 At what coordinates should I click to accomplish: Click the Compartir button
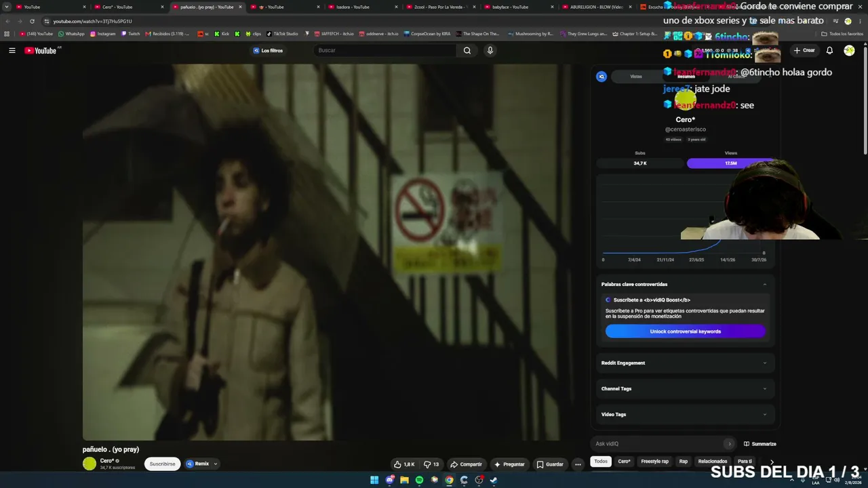click(x=467, y=464)
